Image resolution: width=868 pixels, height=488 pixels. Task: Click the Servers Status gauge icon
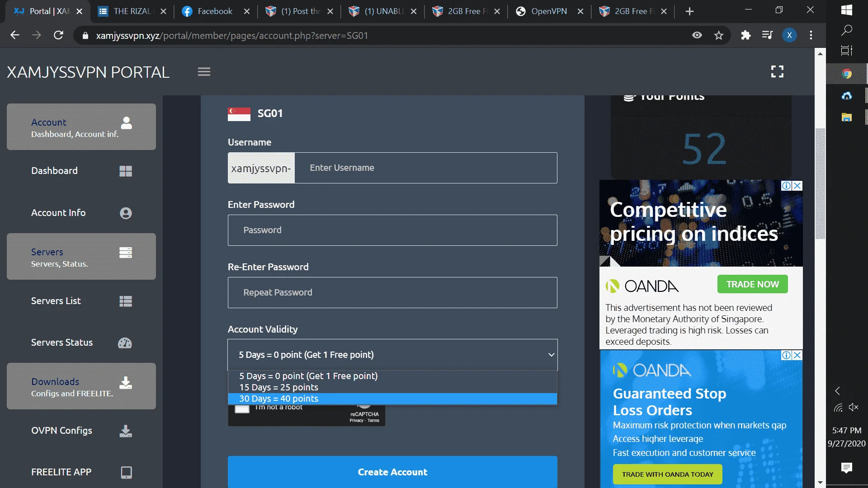[125, 343]
